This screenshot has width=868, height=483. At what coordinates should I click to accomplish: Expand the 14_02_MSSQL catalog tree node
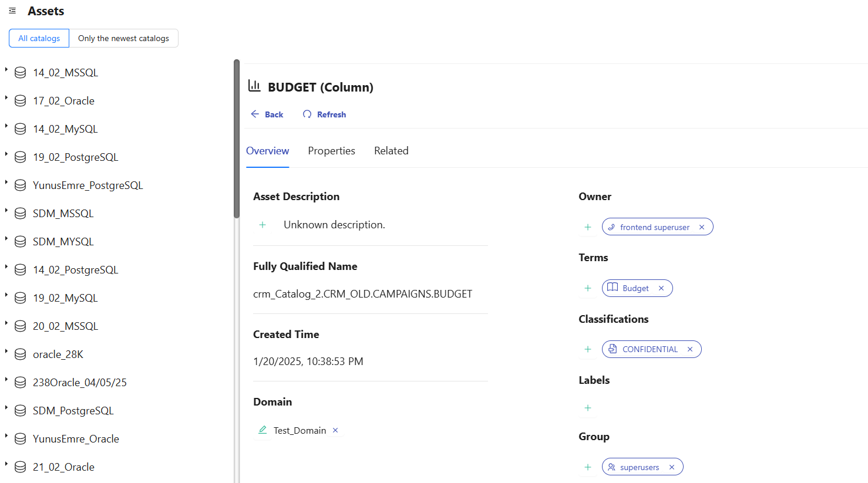coord(6,69)
